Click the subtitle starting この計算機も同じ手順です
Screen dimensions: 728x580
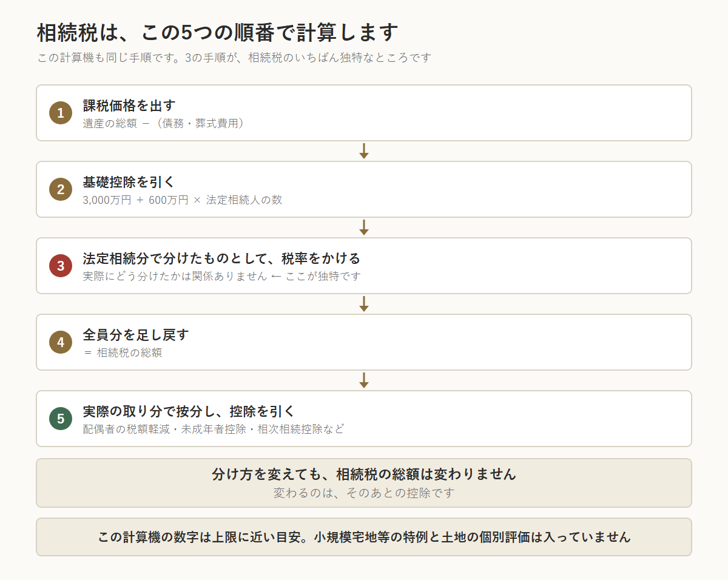point(234,58)
